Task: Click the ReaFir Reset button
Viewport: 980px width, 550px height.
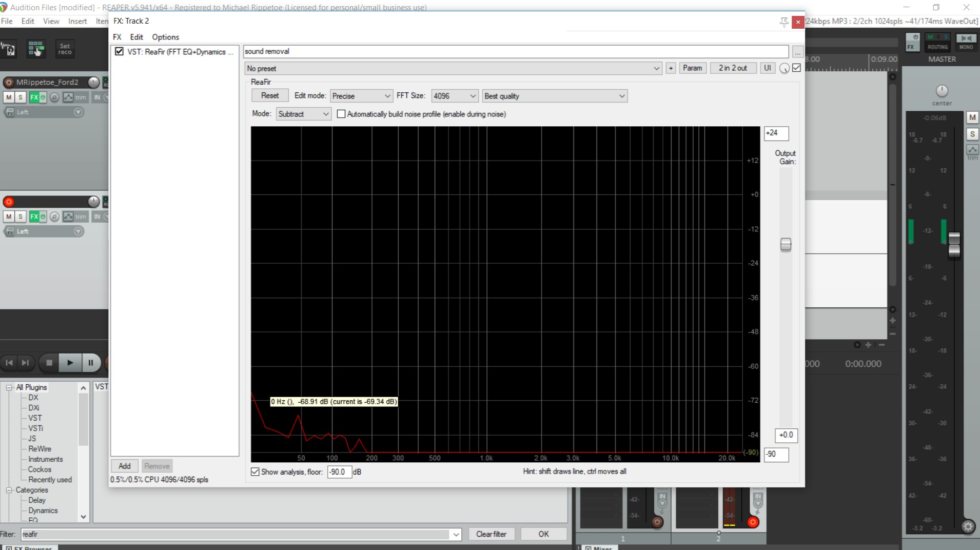Action: [x=269, y=95]
